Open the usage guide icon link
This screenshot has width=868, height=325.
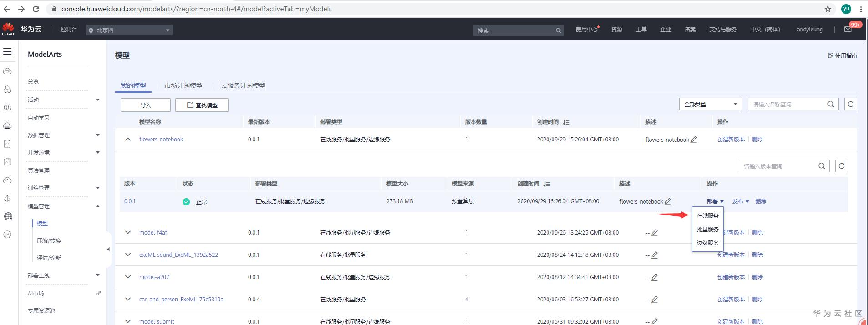tap(842, 55)
